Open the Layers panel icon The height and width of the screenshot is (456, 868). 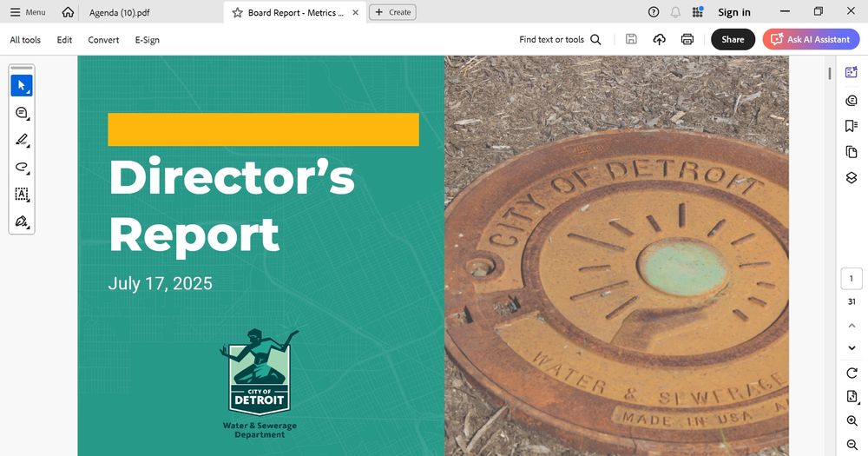pos(852,177)
